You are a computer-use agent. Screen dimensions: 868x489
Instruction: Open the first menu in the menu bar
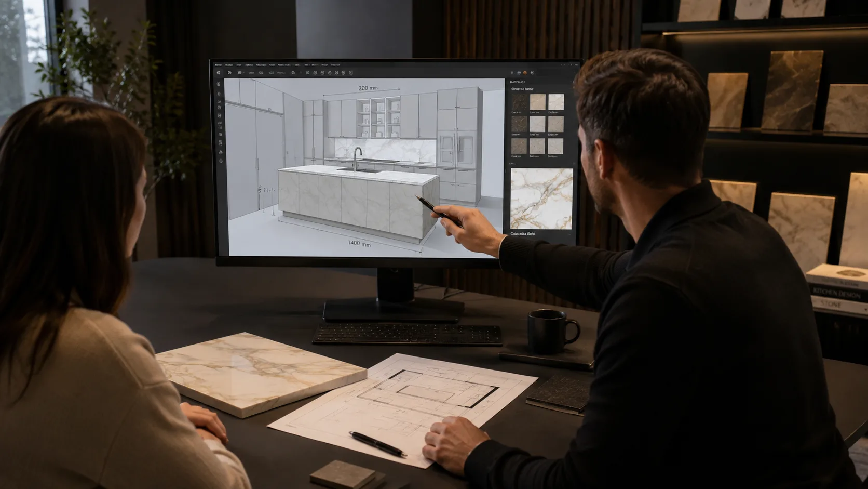pyautogui.click(x=219, y=65)
